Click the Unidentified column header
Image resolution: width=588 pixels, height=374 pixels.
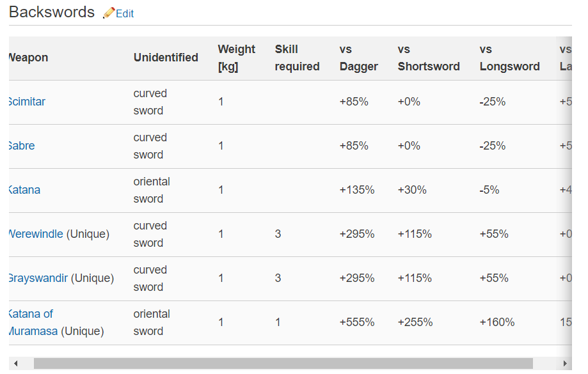[166, 58]
